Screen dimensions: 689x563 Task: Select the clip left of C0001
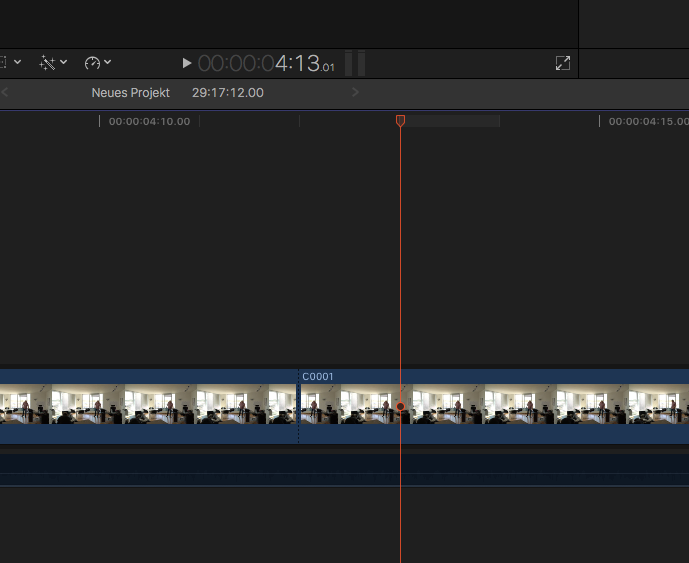[x=150, y=406]
